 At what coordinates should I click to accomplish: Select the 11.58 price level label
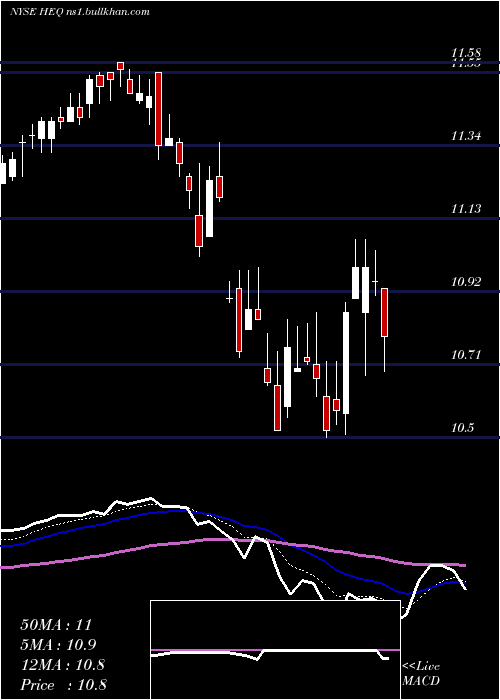tap(466, 54)
